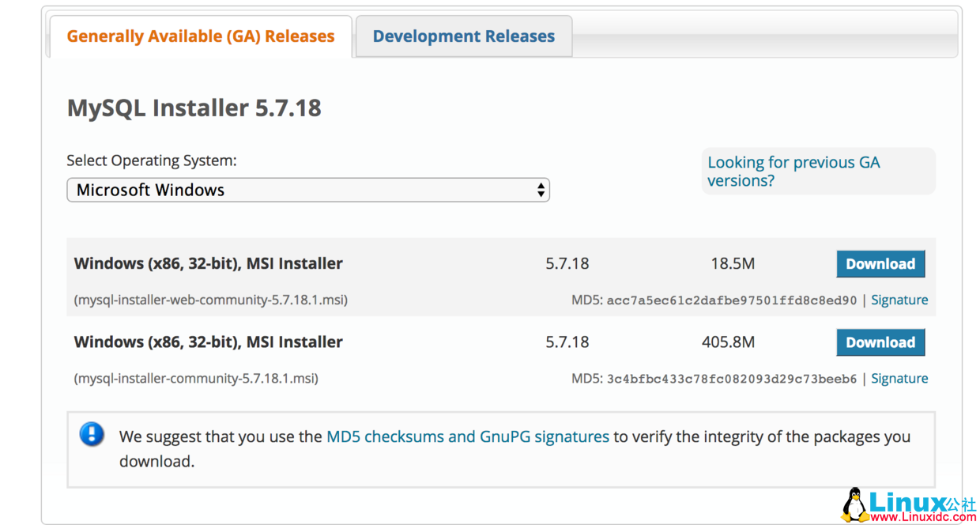Open the Select Operating System dropdown
Image resolution: width=980 pixels, height=525 pixels.
tap(307, 190)
